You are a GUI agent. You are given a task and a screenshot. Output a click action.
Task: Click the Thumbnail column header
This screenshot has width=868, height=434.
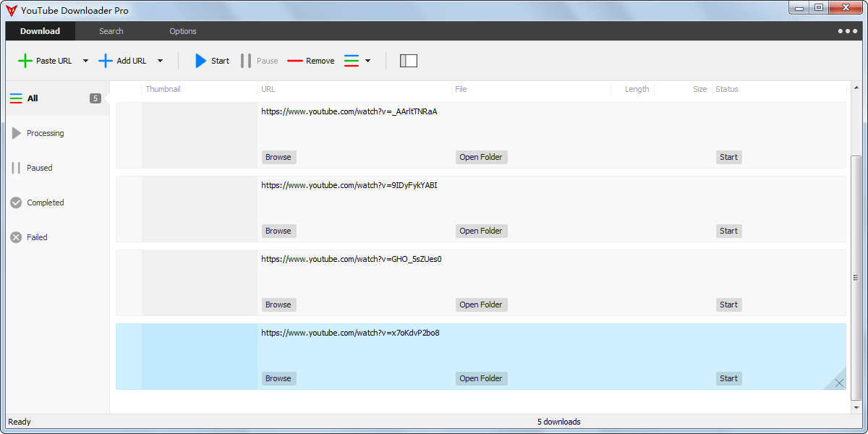pos(163,89)
